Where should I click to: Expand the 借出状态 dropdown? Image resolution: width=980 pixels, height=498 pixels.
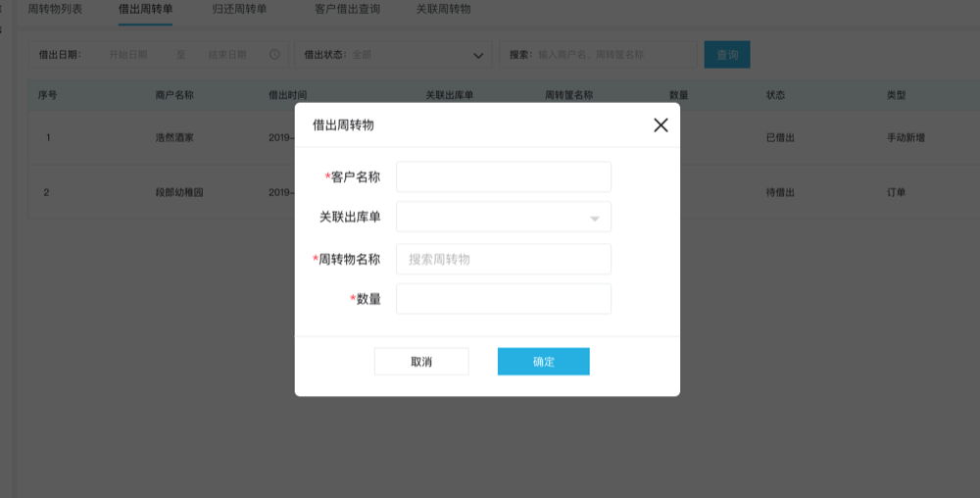[393, 55]
